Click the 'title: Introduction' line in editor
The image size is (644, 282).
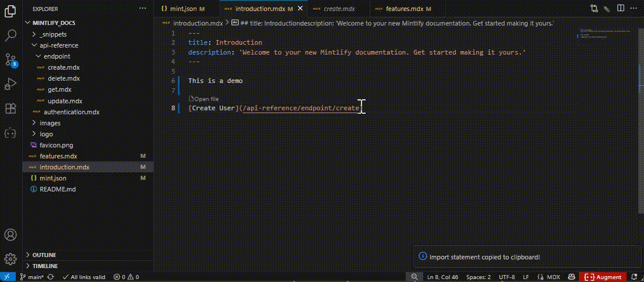coord(225,42)
